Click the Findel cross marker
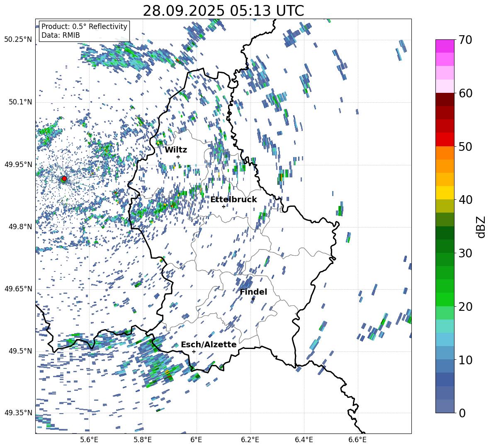The height and width of the screenshot is (448, 491). (253, 299)
